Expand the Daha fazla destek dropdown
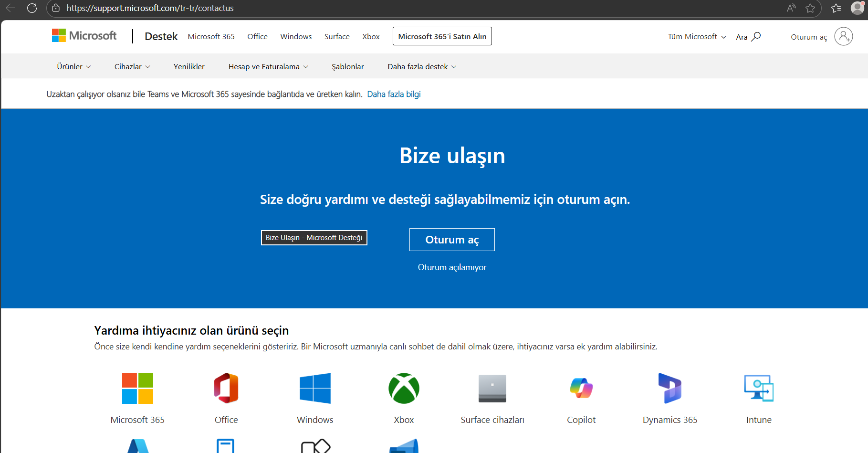 422,67
